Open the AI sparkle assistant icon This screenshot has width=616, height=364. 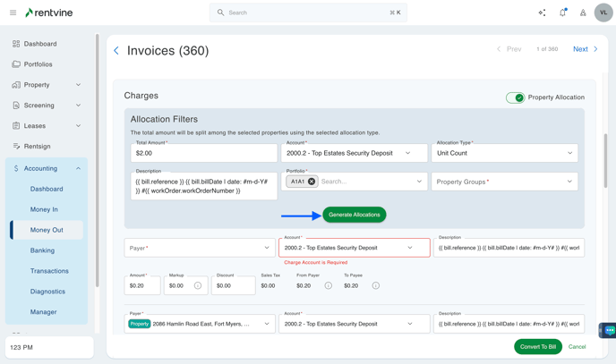click(x=542, y=13)
